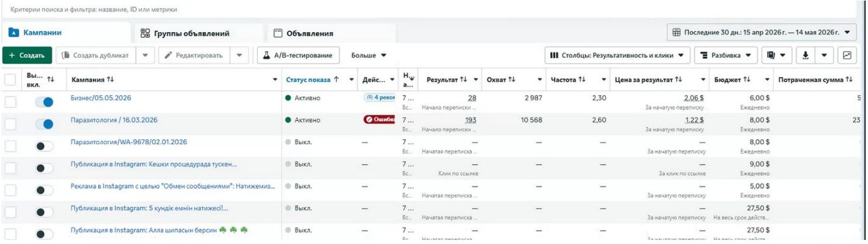868x244 pixels.
Task: Expand the Создать дубликат dropdown arrow
Action: [145, 55]
